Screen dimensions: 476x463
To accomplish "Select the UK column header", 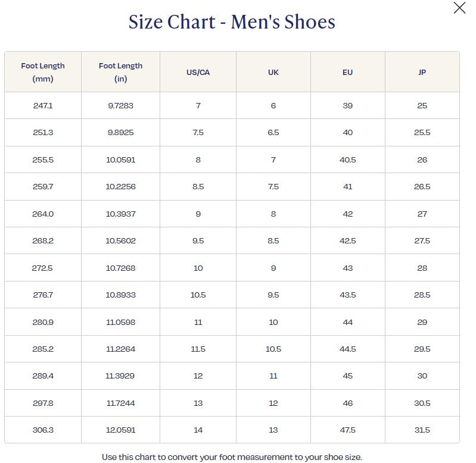I will tap(273, 73).
